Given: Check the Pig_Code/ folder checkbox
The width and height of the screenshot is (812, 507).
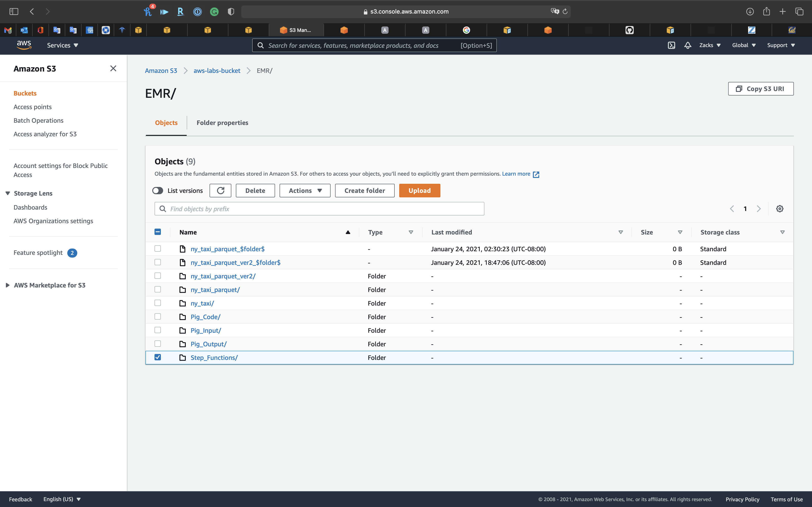Looking at the screenshot, I should click(x=158, y=317).
